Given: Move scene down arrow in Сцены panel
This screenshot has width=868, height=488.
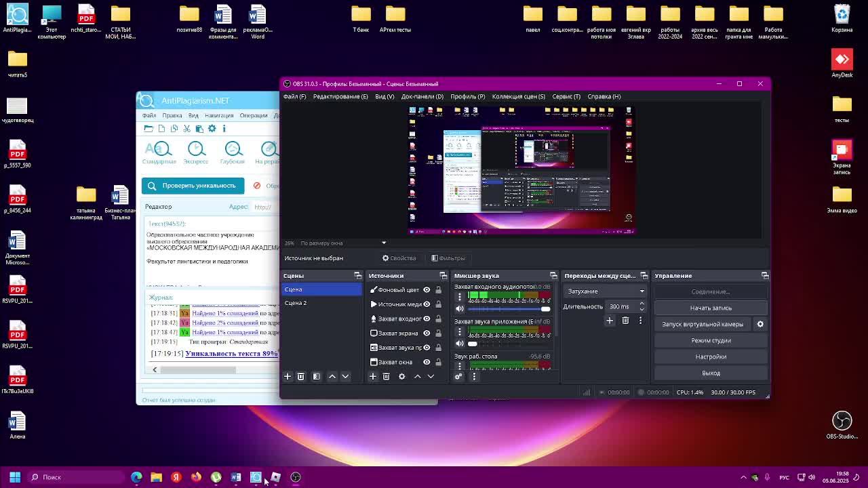Looking at the screenshot, I should click(345, 376).
